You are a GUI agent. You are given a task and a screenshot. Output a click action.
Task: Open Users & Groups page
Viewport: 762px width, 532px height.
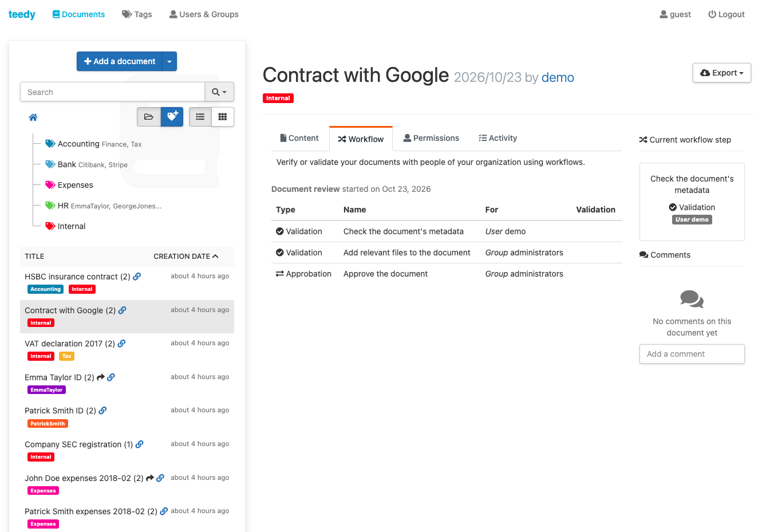click(204, 14)
